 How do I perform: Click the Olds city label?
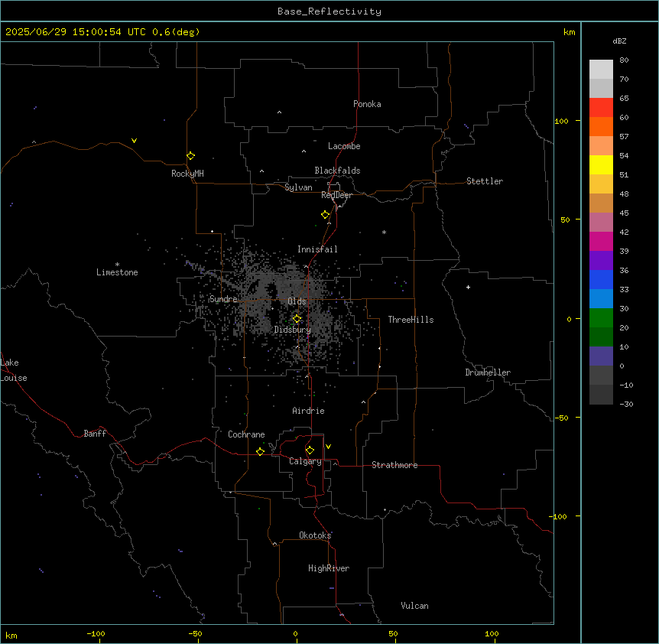tap(297, 301)
